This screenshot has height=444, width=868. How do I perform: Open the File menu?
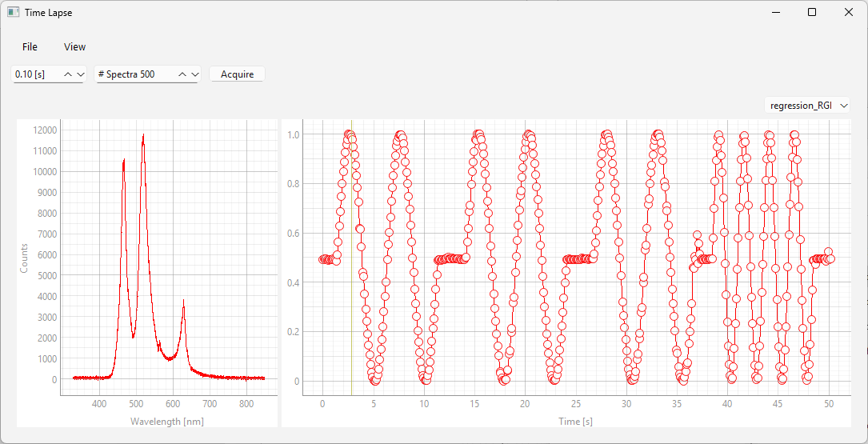tap(30, 46)
